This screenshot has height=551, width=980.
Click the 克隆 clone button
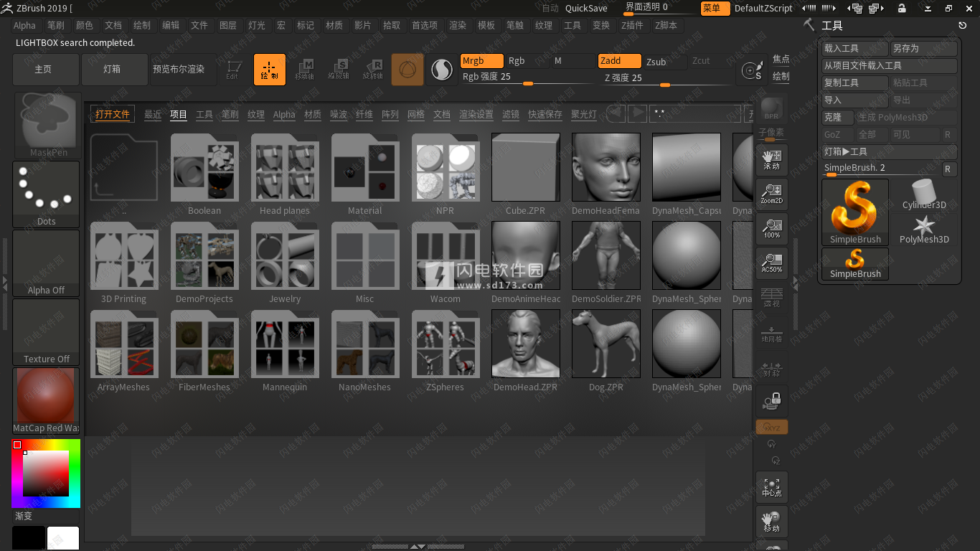[838, 118]
